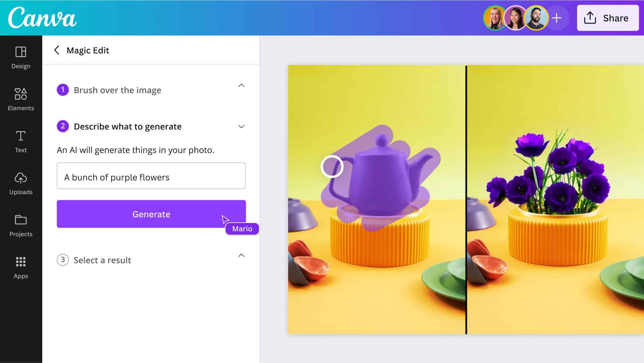This screenshot has width=644, height=363.
Task: Click the back arrow to exit Magic Edit
Action: point(57,50)
